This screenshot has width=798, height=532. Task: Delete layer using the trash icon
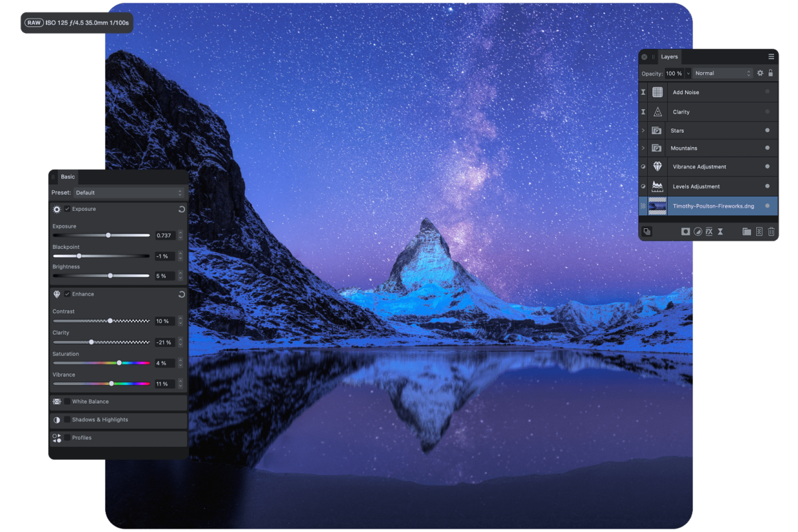tap(771, 232)
